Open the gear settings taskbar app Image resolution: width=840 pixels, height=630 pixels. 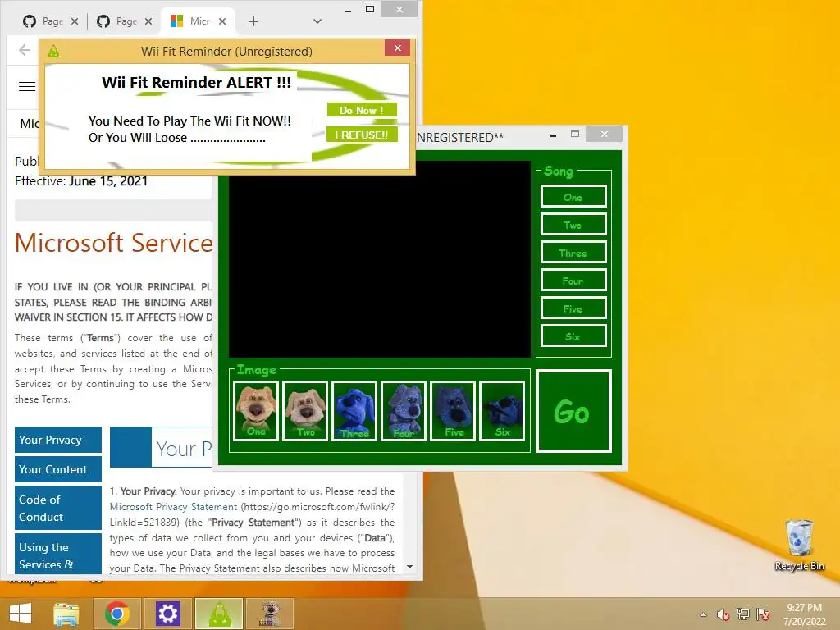click(x=167, y=614)
